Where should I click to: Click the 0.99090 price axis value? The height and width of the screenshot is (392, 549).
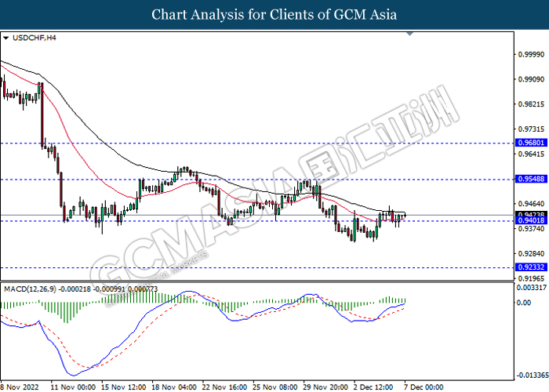pyautogui.click(x=531, y=79)
